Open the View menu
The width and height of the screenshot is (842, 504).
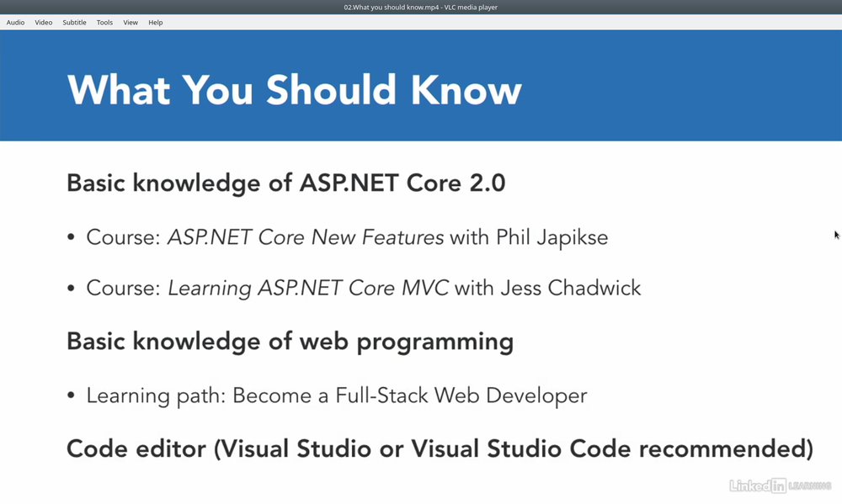131,23
